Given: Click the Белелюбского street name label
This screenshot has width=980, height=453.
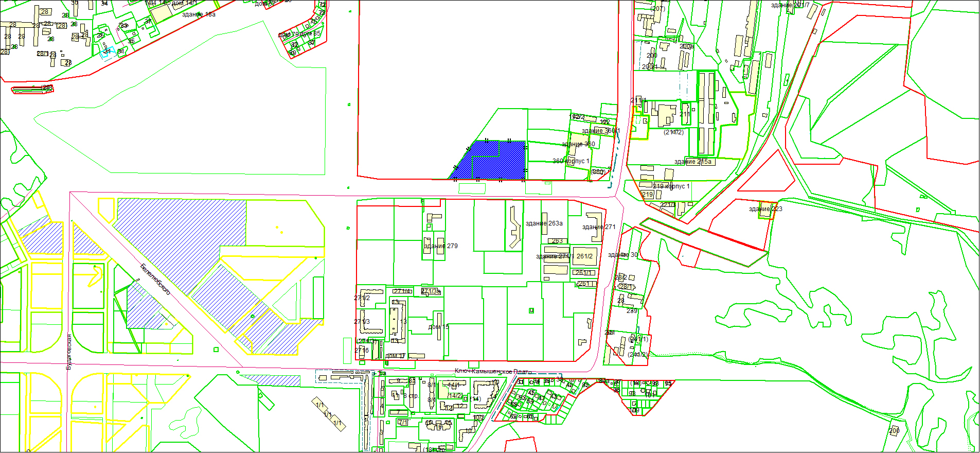Looking at the screenshot, I should (155, 279).
